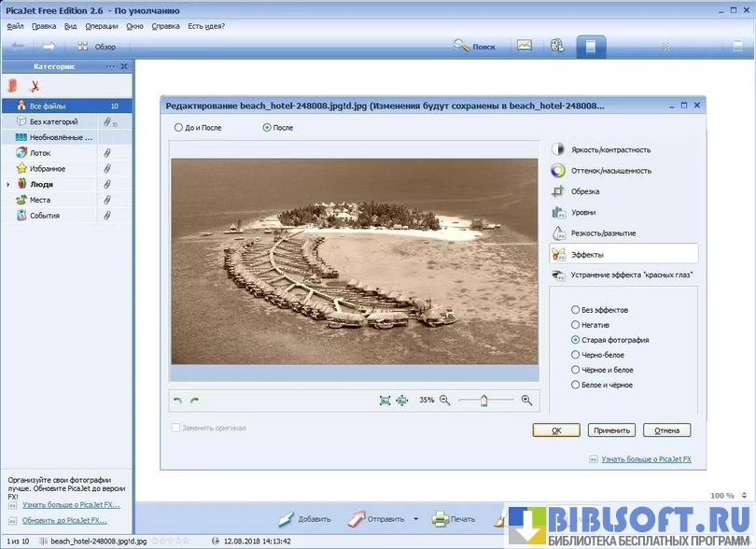Open the Категории panel options (dots)
This screenshot has height=549, width=756.
coord(110,66)
